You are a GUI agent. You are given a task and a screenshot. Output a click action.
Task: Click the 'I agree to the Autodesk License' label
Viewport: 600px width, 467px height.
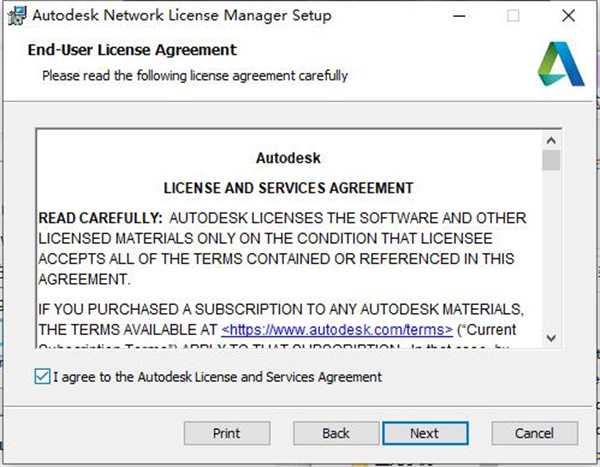click(217, 377)
